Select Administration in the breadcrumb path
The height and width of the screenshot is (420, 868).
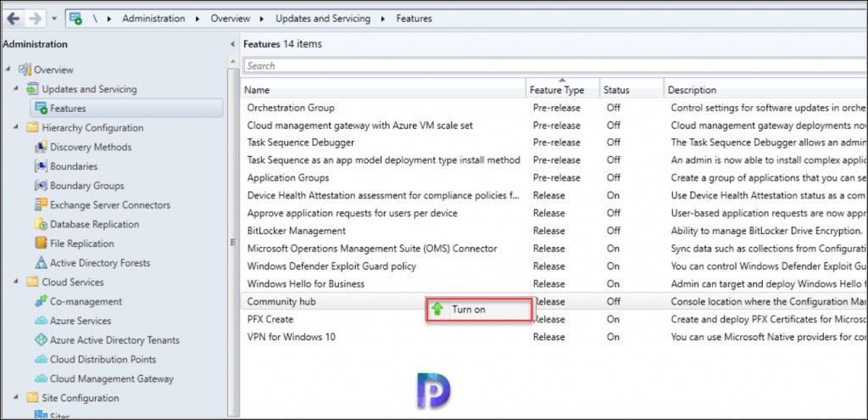click(x=153, y=19)
